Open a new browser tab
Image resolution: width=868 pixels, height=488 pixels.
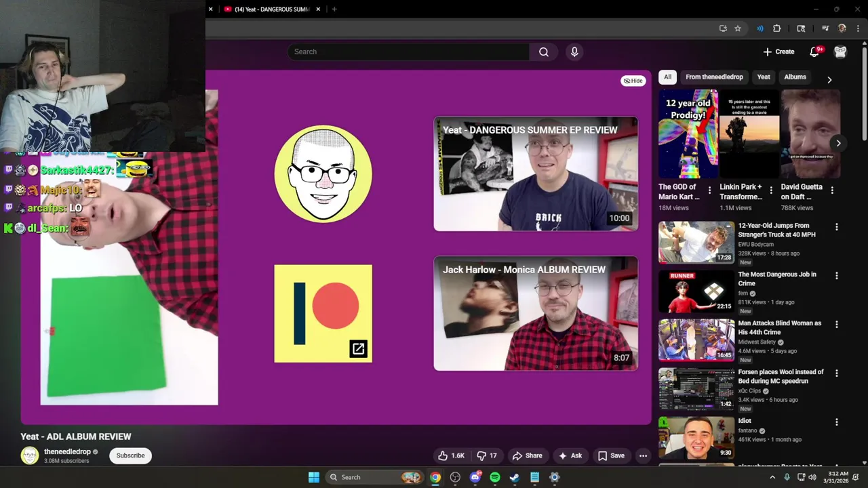334,9
